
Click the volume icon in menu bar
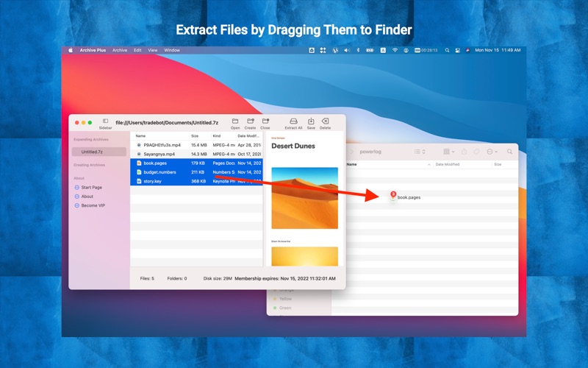click(347, 50)
